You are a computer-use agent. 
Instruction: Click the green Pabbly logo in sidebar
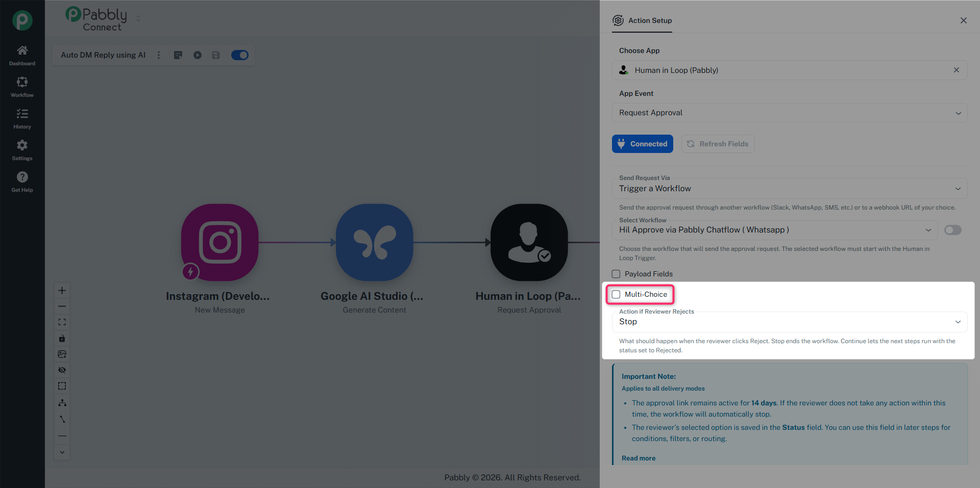tap(22, 20)
